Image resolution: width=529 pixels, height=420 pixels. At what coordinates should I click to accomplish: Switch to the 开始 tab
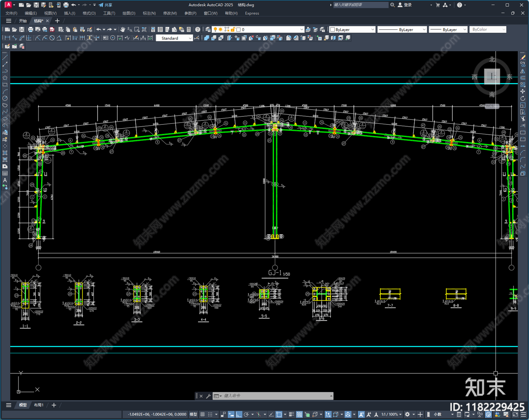point(23,21)
